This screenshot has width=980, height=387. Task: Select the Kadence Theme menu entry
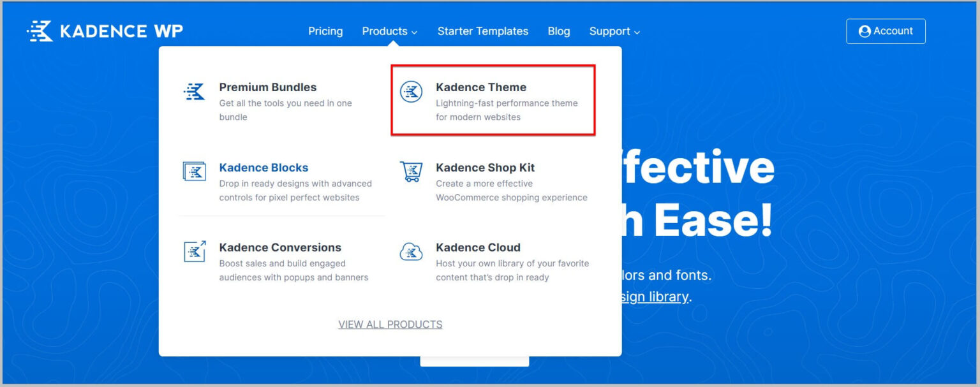(x=481, y=87)
